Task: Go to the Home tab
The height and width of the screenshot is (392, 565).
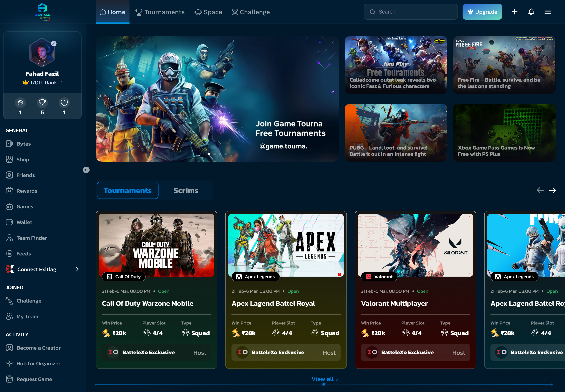Action: [113, 12]
